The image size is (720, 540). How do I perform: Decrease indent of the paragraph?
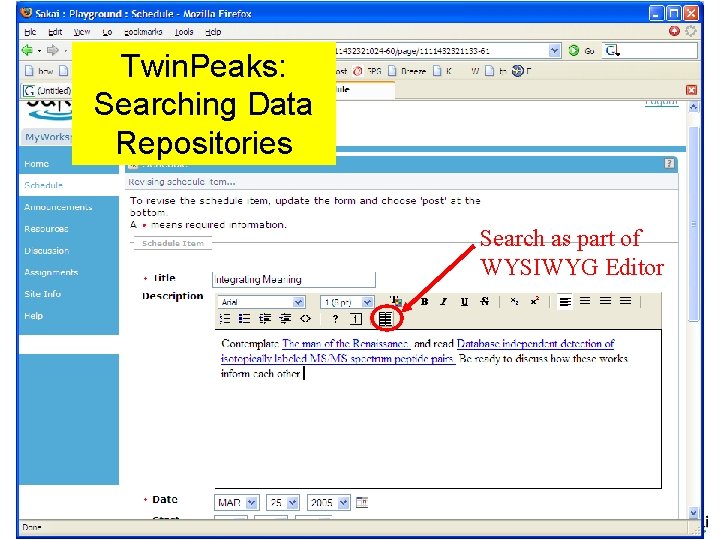[265, 318]
